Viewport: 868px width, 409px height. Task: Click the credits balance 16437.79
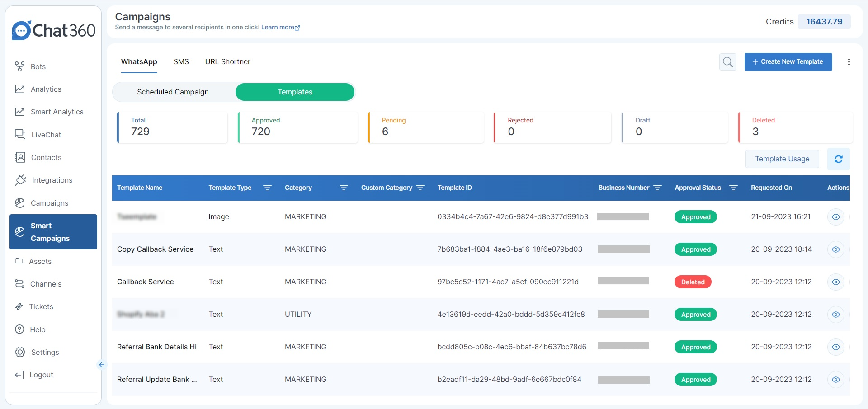pyautogui.click(x=824, y=22)
